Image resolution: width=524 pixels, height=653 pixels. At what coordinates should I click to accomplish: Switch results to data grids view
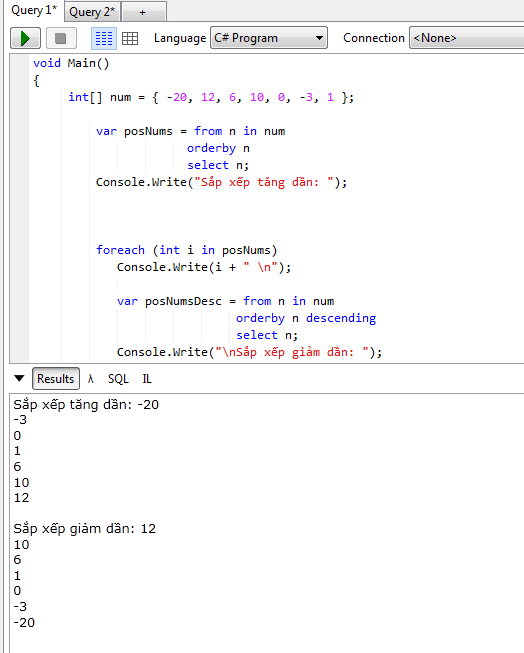[130, 38]
